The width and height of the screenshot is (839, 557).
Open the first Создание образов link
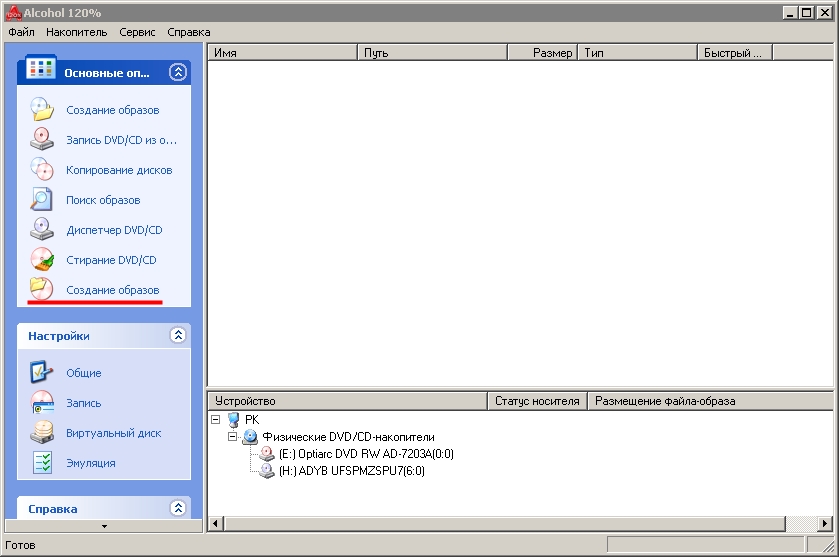[x=113, y=110]
